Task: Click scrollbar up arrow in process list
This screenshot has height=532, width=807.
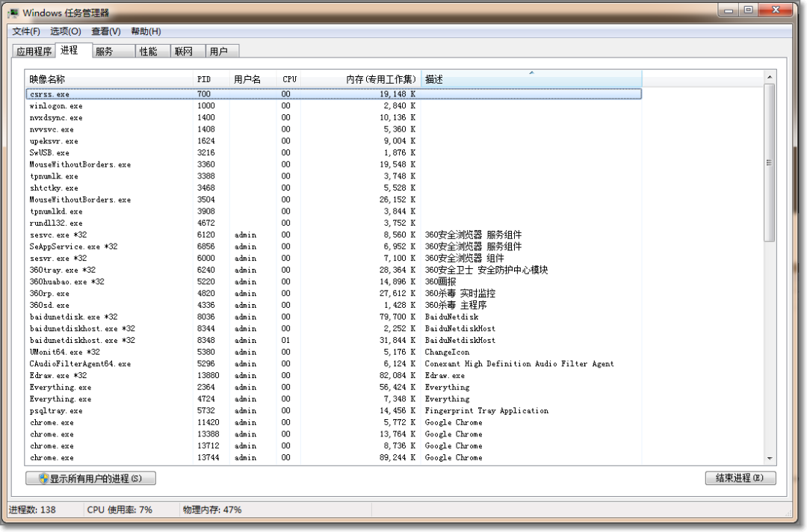Action: coord(770,77)
